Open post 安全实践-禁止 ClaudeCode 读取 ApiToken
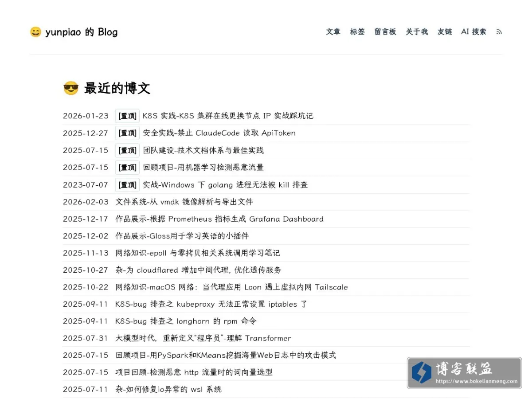532x399 pixels. pyautogui.click(x=219, y=133)
